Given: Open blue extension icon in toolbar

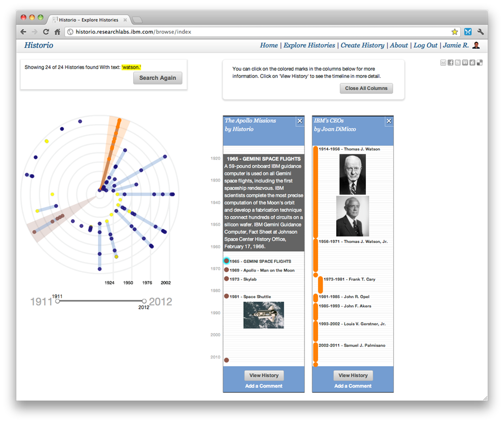Looking at the screenshot, I should click(468, 32).
